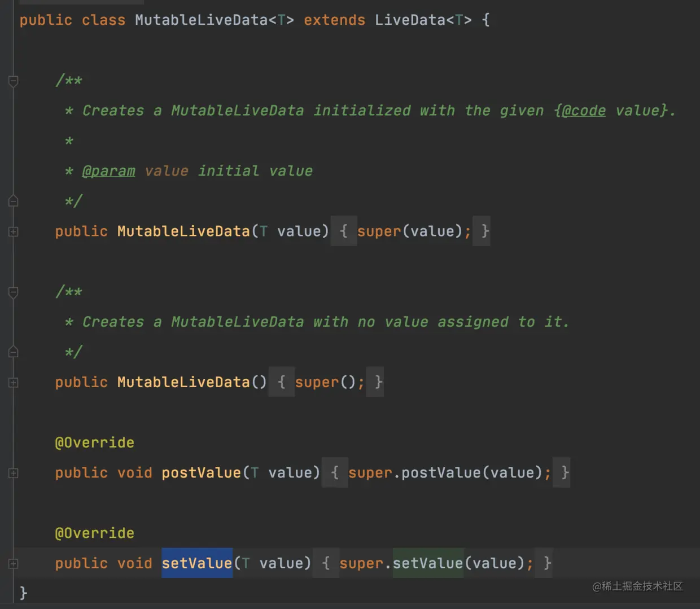The image size is (700, 609).
Task: Click the highlighted super.setValue call usage
Action: (428, 563)
